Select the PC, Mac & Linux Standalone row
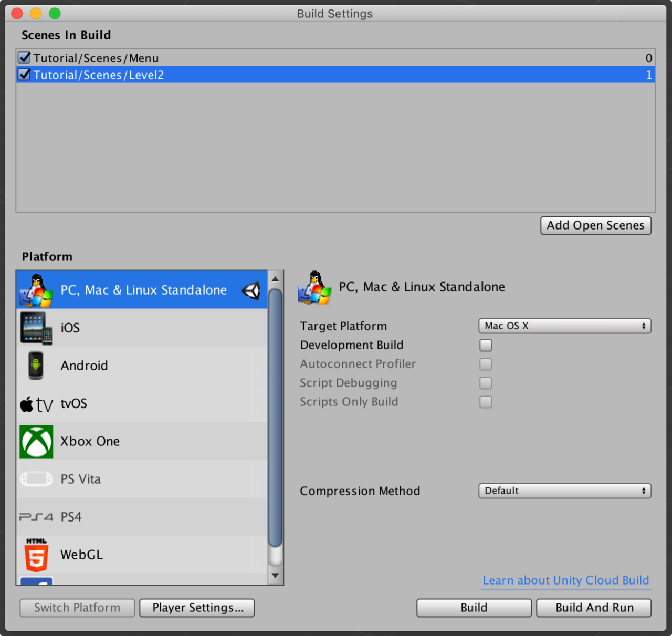 [142, 290]
